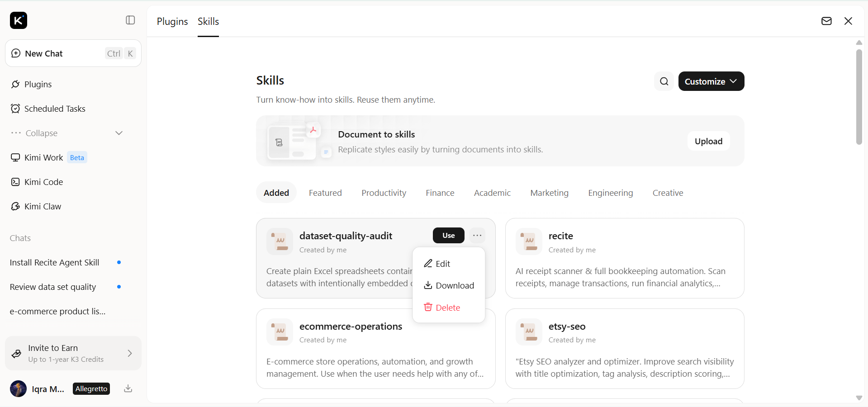Click the scrollbar down arrow
The height and width of the screenshot is (407, 868).
(x=859, y=398)
